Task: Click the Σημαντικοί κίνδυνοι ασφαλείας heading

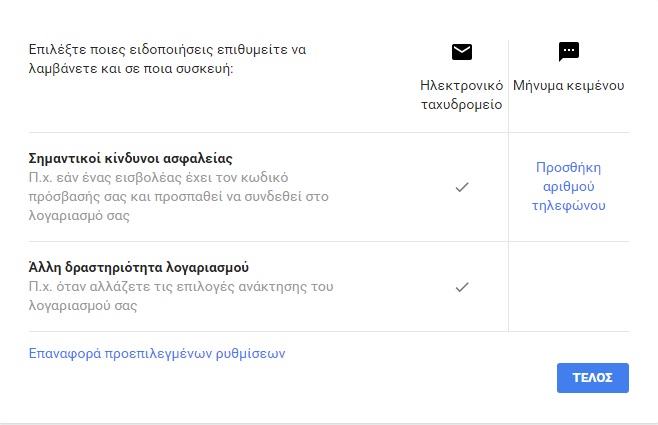Action: coord(131,158)
